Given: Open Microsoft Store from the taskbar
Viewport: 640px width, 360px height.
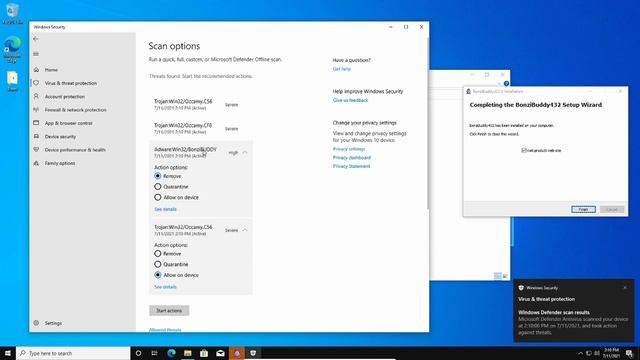Looking at the screenshot, I should tap(204, 353).
